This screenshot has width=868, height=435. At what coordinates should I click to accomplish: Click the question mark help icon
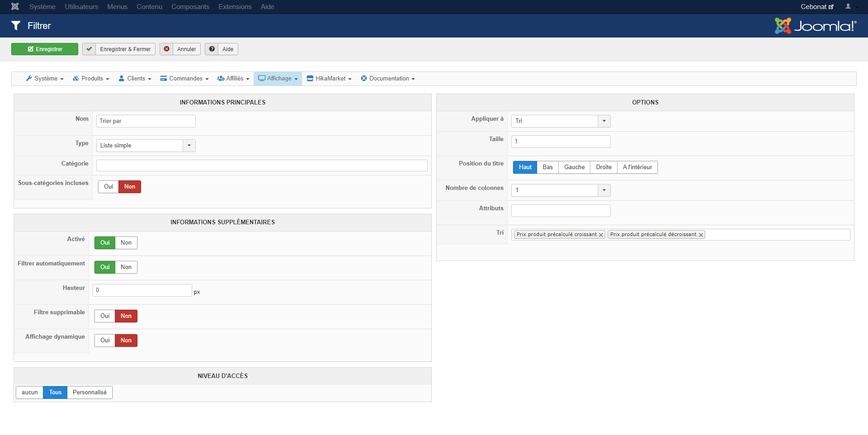[212, 49]
